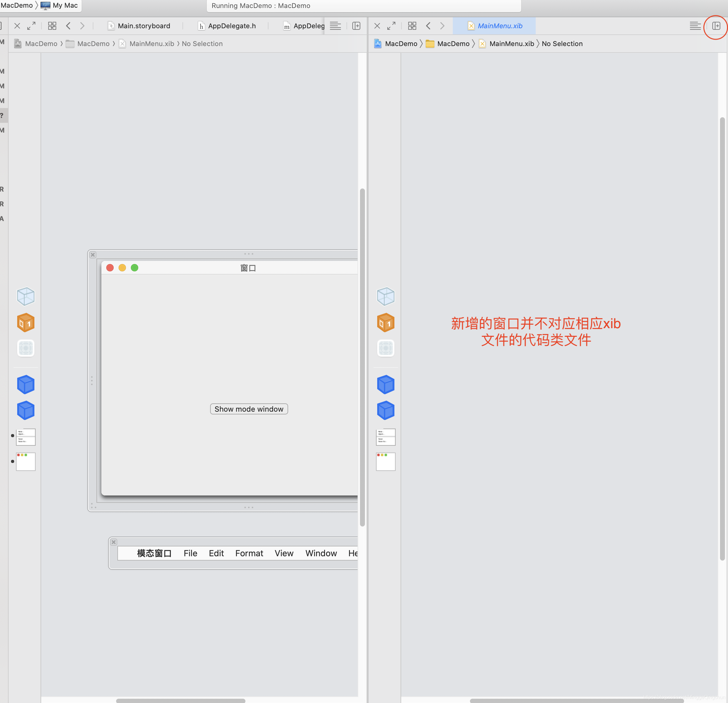The image size is (728, 703).
Task: Open the Format menu in menu bar design
Action: tap(249, 553)
